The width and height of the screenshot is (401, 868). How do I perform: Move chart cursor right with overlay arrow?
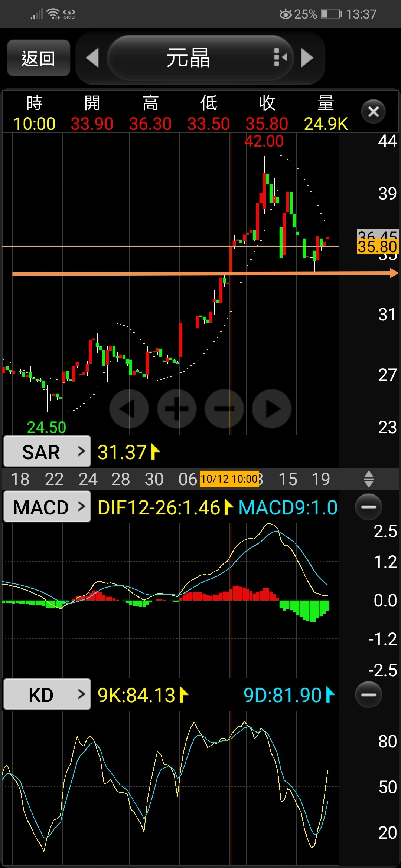(271, 408)
